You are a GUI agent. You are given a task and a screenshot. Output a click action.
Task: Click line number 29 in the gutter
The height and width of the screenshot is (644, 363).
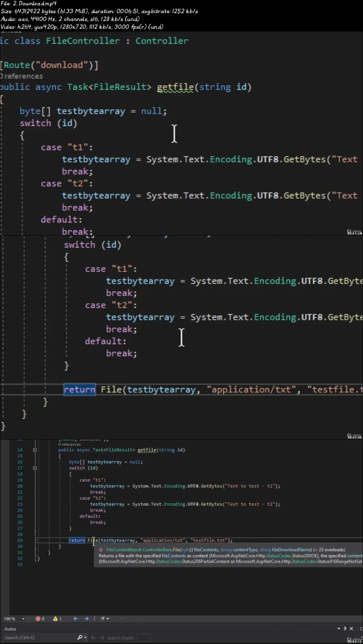(x=20, y=540)
